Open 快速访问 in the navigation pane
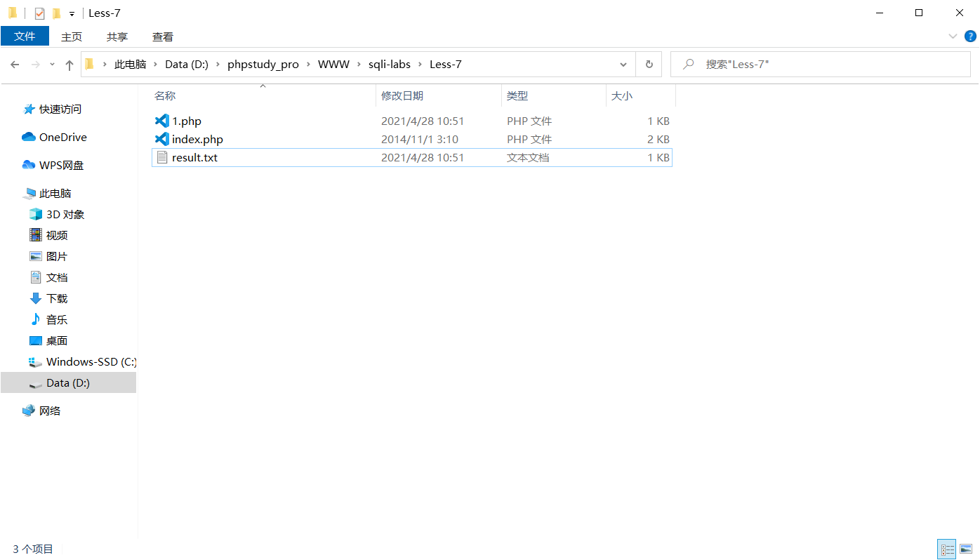 coord(60,109)
